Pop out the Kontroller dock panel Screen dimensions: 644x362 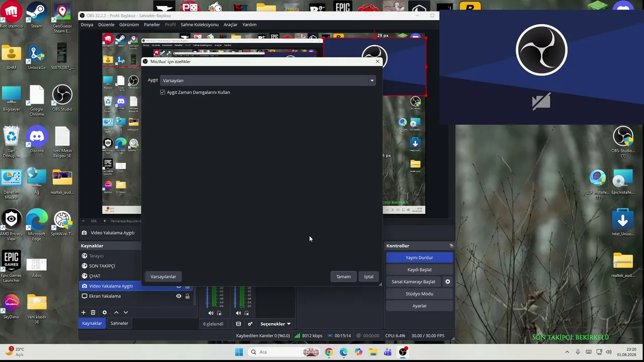click(451, 246)
